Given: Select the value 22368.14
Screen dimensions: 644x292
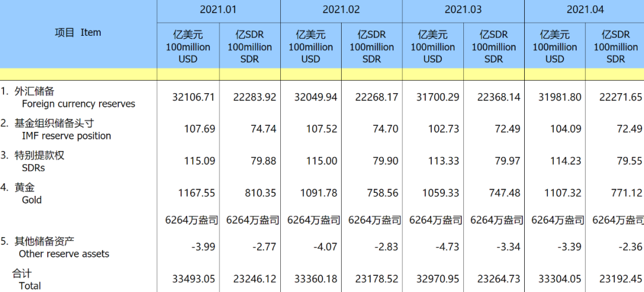Looking at the screenshot, I should (x=499, y=97).
